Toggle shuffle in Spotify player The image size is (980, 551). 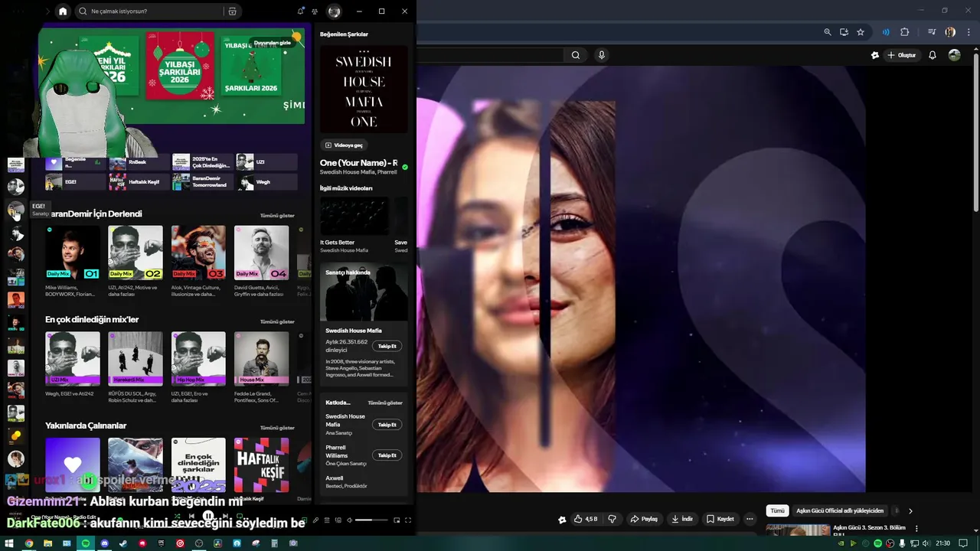177,517
